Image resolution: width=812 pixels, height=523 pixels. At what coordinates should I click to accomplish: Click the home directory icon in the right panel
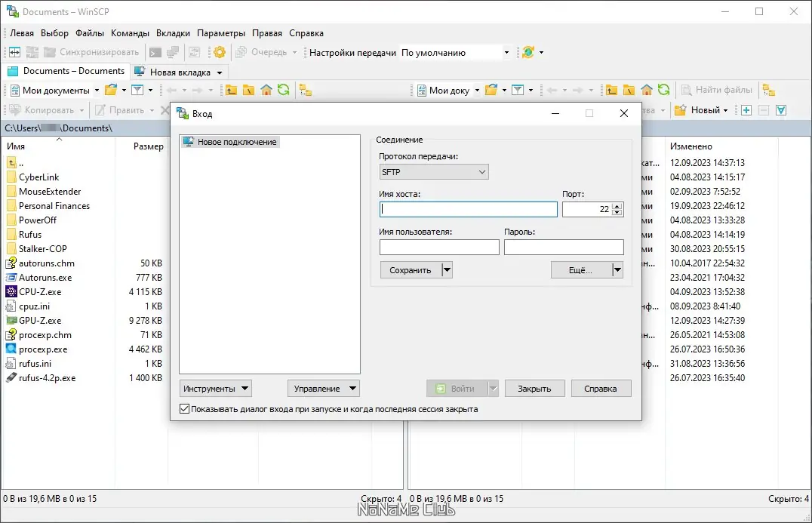pos(646,90)
